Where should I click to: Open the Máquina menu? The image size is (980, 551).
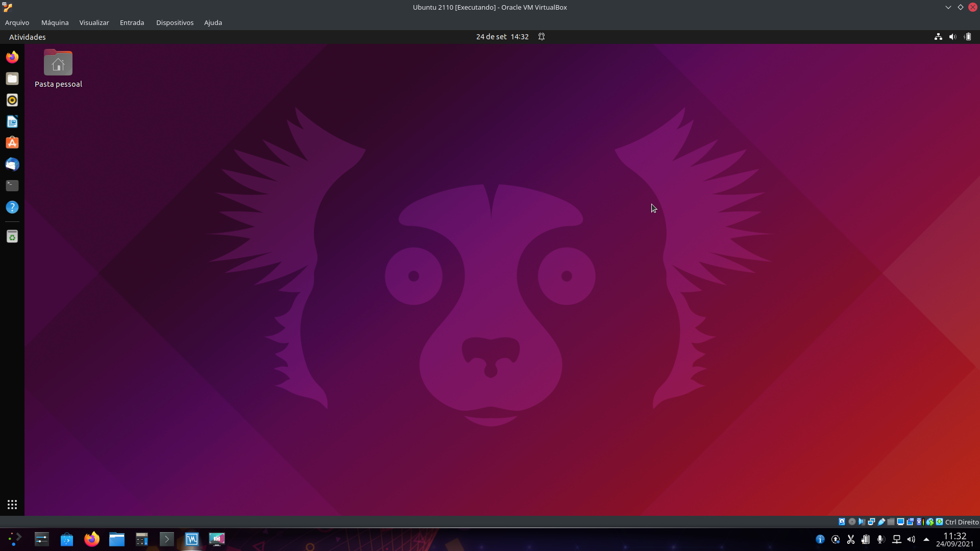[55, 22]
